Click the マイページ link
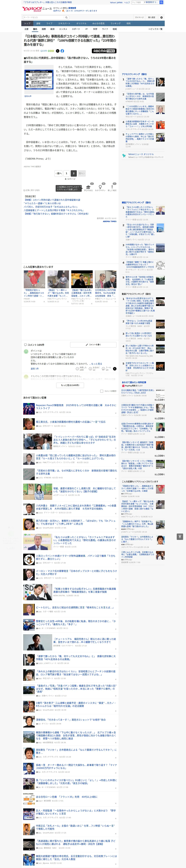 (139, 18)
